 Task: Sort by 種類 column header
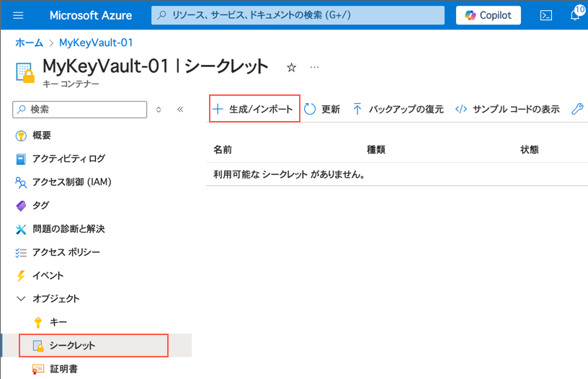pyautogui.click(x=376, y=150)
